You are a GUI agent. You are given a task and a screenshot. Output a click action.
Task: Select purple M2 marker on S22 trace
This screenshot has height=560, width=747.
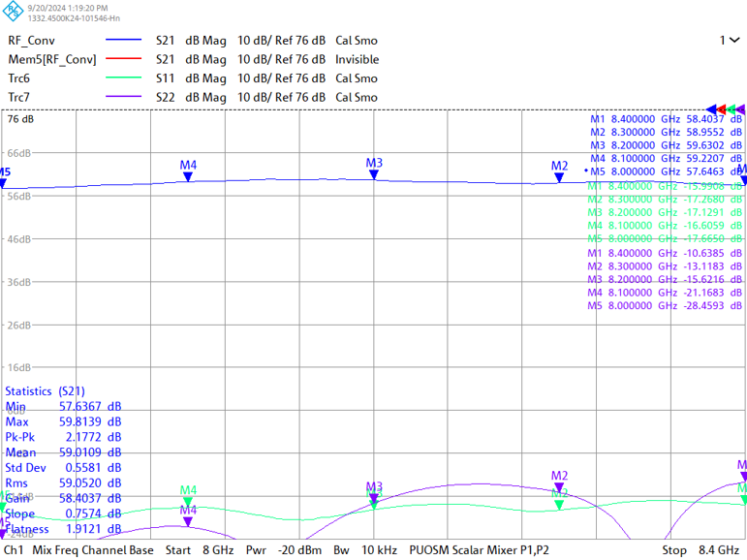pos(559,487)
